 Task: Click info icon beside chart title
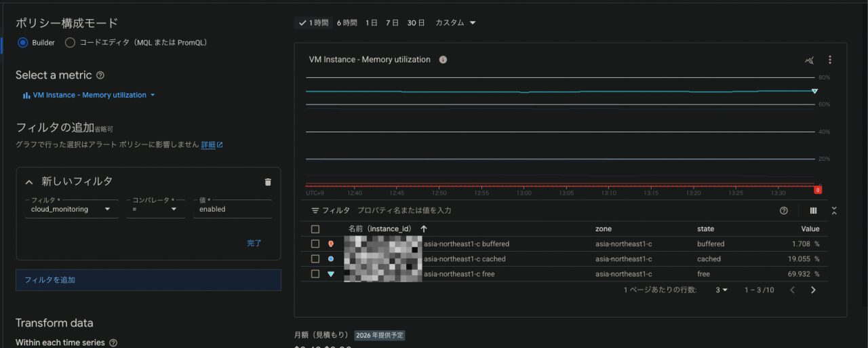coord(443,60)
